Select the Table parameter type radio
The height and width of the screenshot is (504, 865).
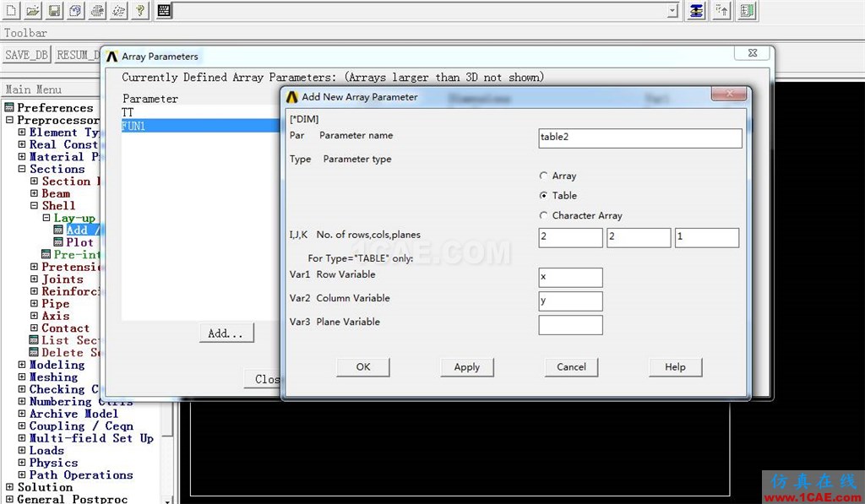pos(543,195)
